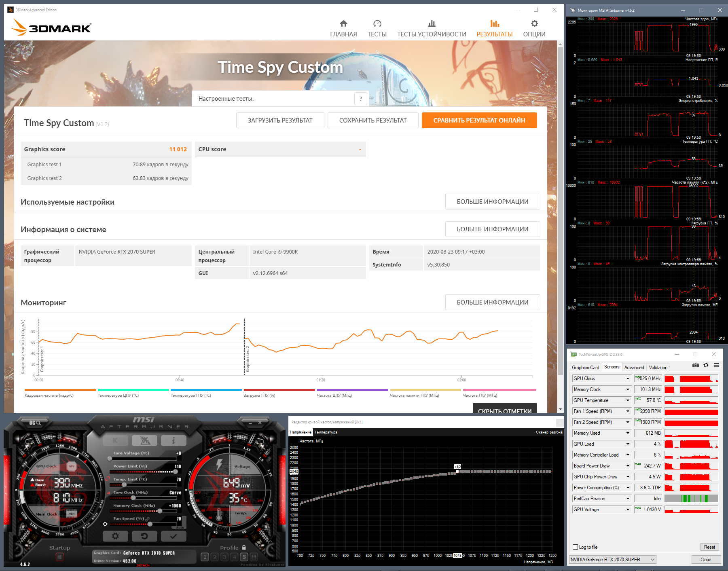728x571 pixels.
Task: Select Afterburner profile slot 5
Action: [244, 557]
